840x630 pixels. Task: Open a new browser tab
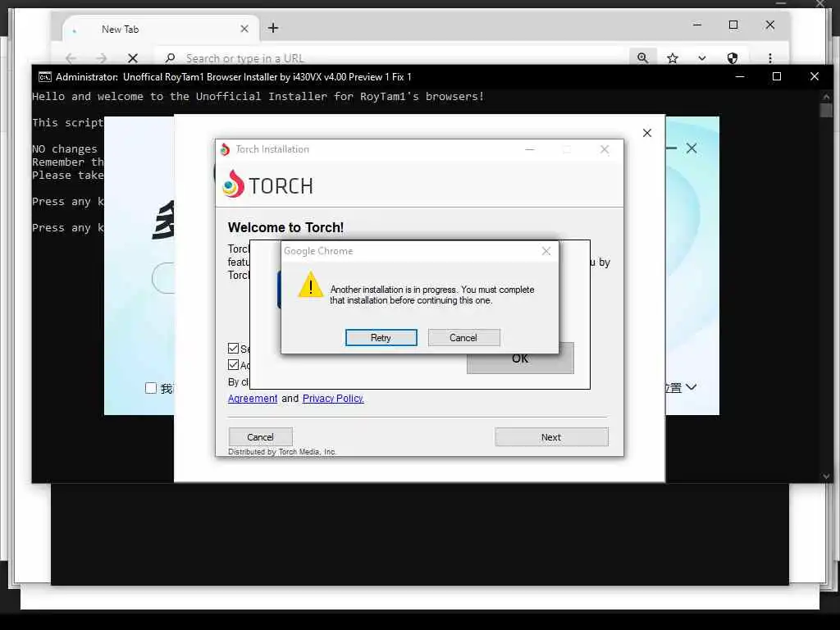pyautogui.click(x=273, y=28)
